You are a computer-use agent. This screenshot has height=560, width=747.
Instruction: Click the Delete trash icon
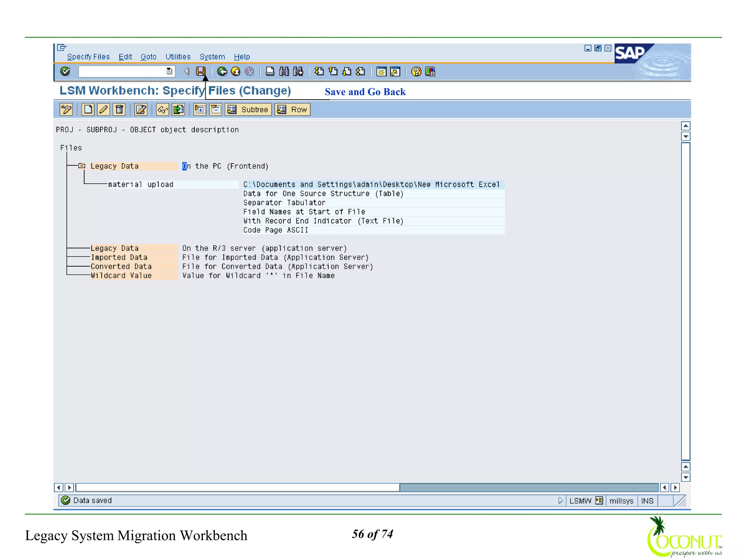pyautogui.click(x=119, y=109)
